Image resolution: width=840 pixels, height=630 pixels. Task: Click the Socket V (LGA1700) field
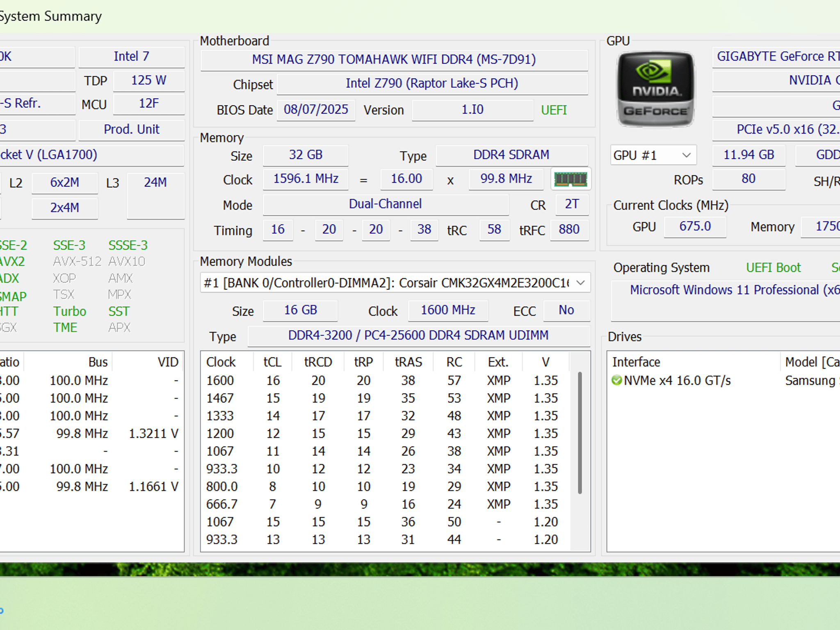click(x=91, y=155)
